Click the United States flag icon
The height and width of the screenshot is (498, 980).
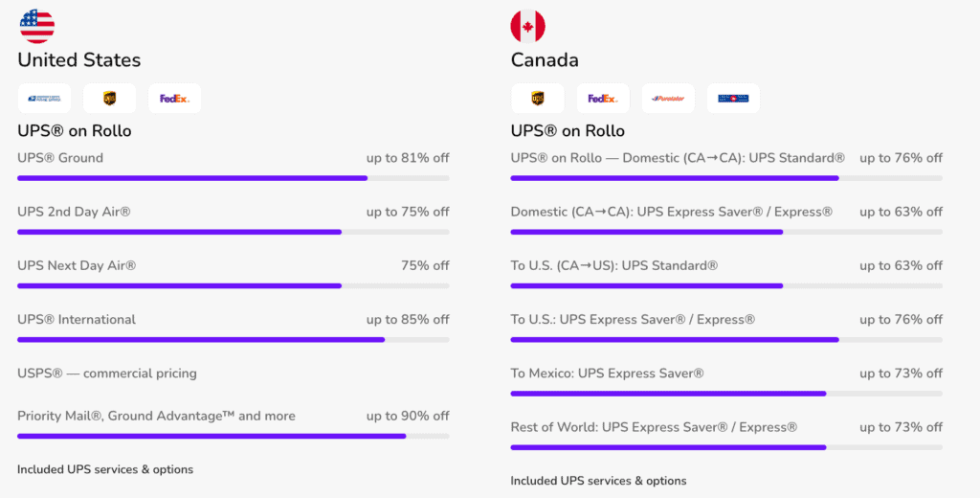(x=37, y=26)
